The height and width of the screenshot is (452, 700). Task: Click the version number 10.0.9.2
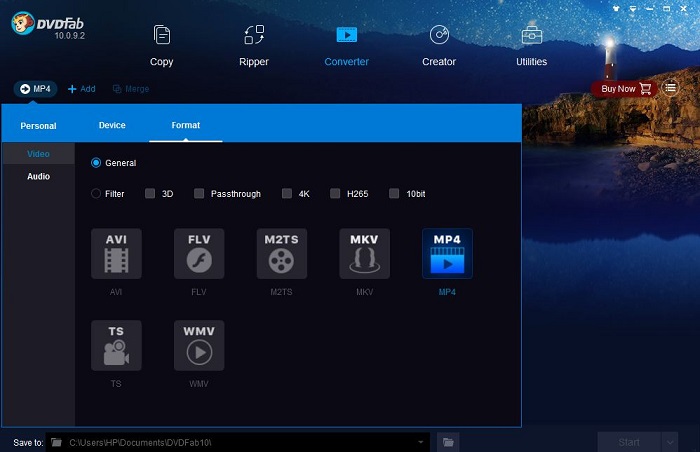click(x=70, y=36)
